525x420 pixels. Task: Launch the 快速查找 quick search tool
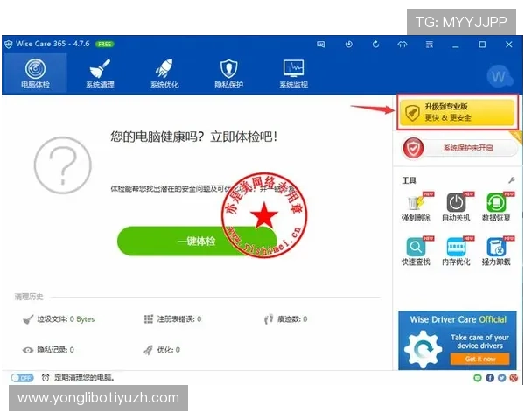click(x=416, y=251)
